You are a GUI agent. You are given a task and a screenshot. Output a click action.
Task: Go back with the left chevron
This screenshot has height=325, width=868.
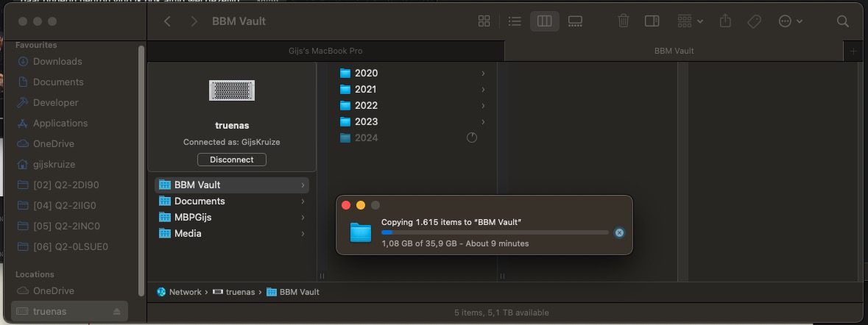pos(167,21)
